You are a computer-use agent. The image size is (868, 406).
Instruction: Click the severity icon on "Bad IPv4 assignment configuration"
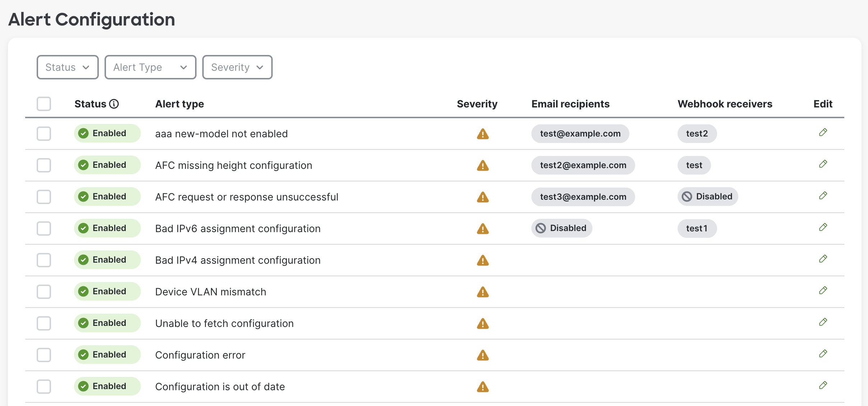(x=483, y=260)
